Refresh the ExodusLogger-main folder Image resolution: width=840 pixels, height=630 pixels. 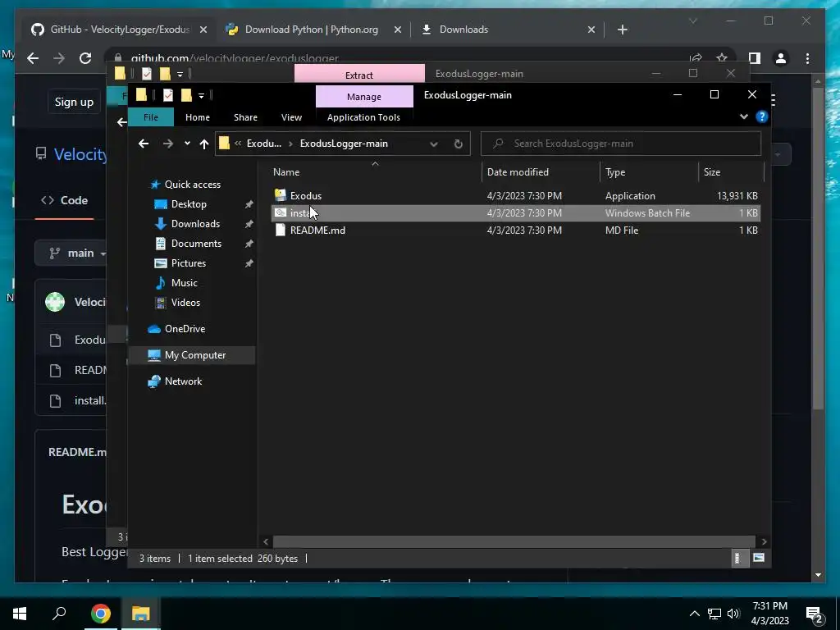click(458, 144)
